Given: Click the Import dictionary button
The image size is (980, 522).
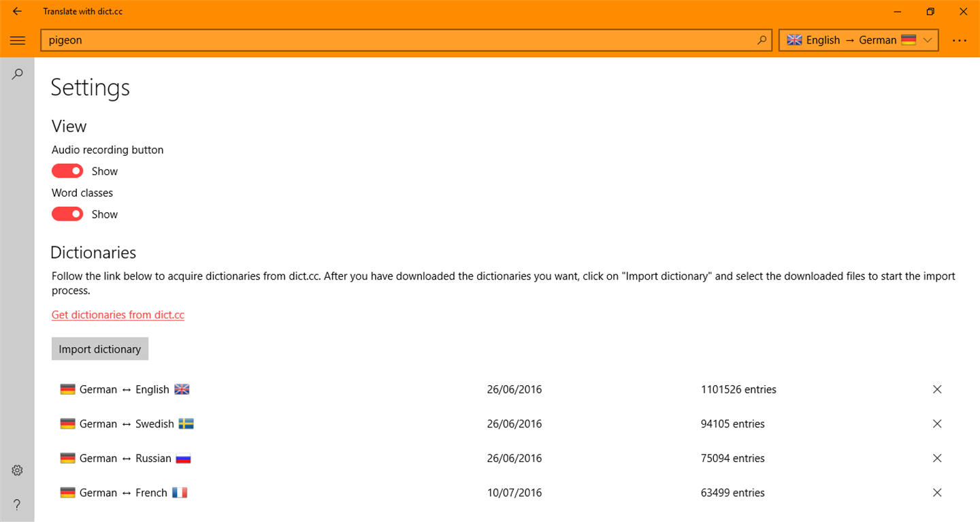Looking at the screenshot, I should click(x=100, y=349).
